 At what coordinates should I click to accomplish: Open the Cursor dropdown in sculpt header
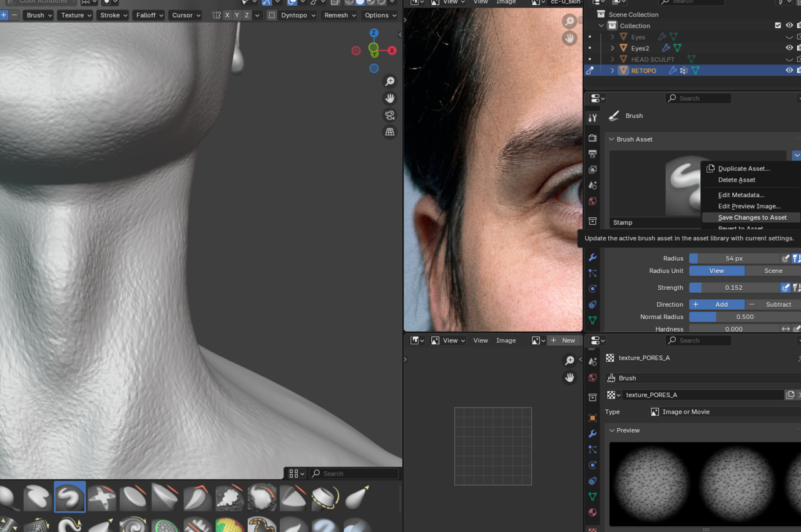[x=186, y=15]
